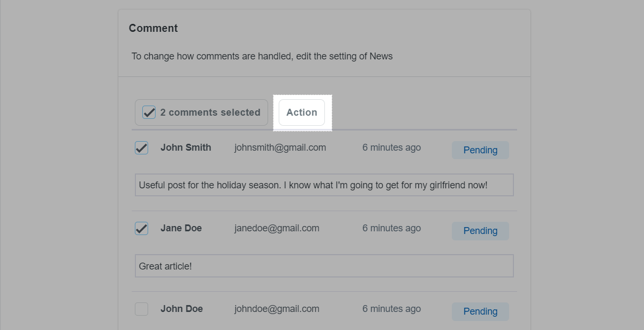Click John Smith's Pending status badge
Screen dimensions: 644x330
480,150
